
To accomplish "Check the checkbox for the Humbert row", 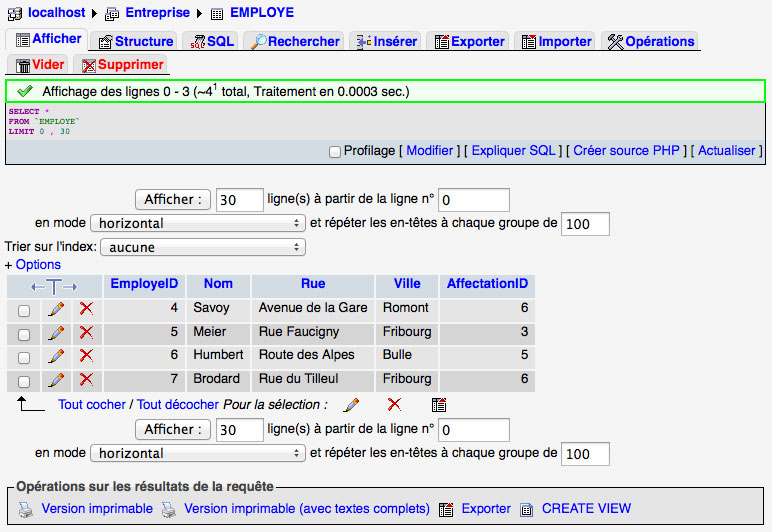I will pos(24,358).
